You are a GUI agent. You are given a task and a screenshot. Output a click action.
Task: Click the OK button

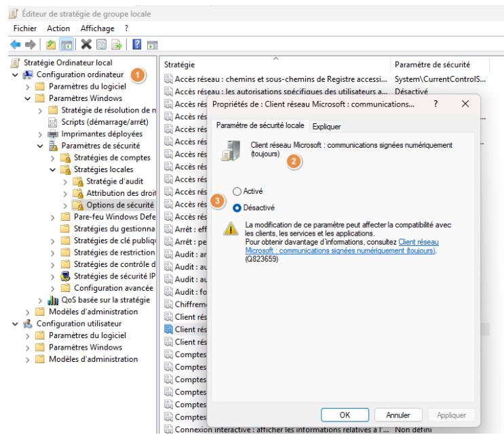tap(345, 415)
